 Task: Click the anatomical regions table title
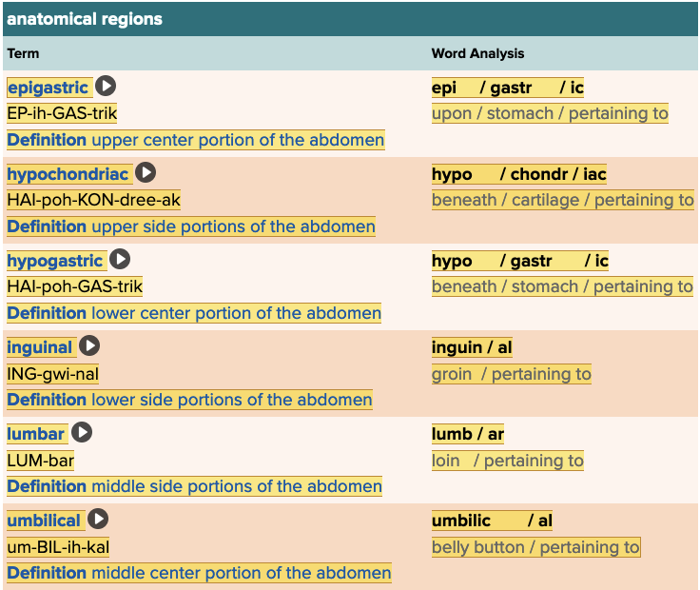(x=85, y=19)
